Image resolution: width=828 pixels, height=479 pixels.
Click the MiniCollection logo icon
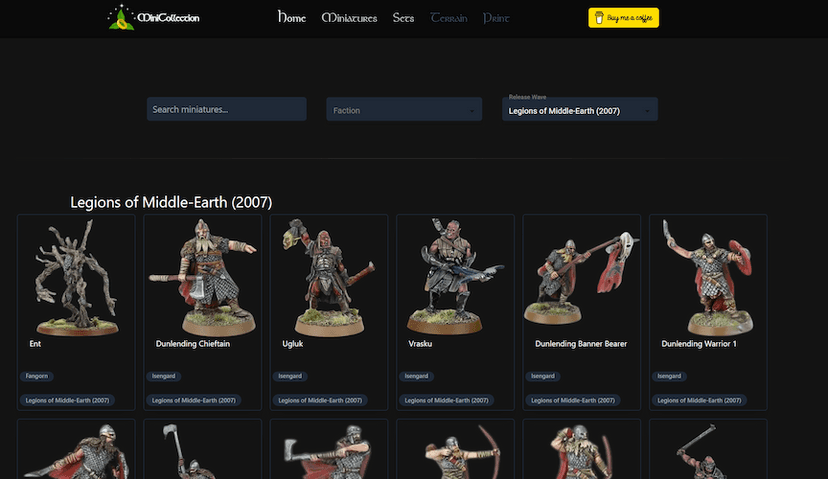coord(121,18)
